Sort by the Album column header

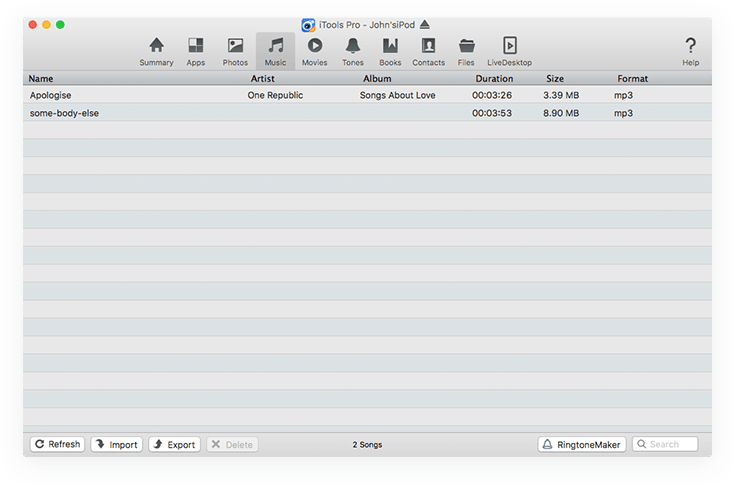coord(377,78)
